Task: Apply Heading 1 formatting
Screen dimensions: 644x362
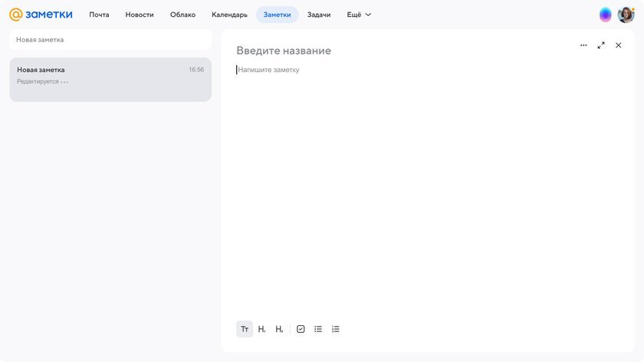Action: tap(262, 329)
